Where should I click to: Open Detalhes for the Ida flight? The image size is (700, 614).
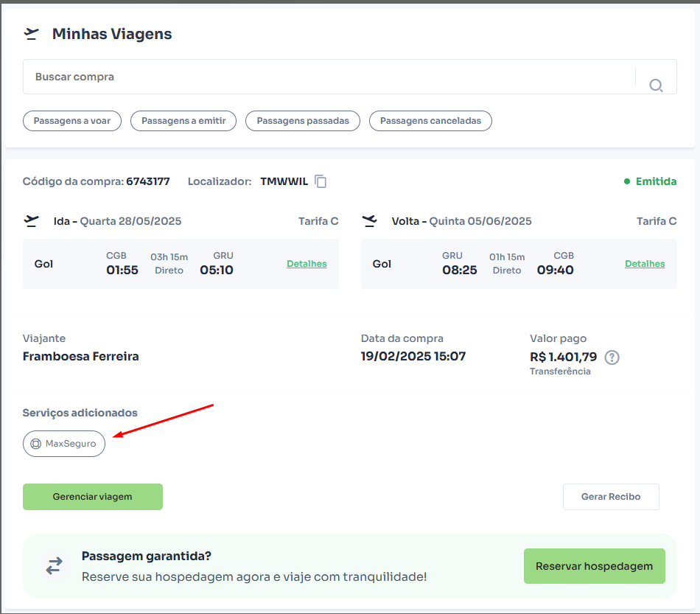pyautogui.click(x=307, y=264)
